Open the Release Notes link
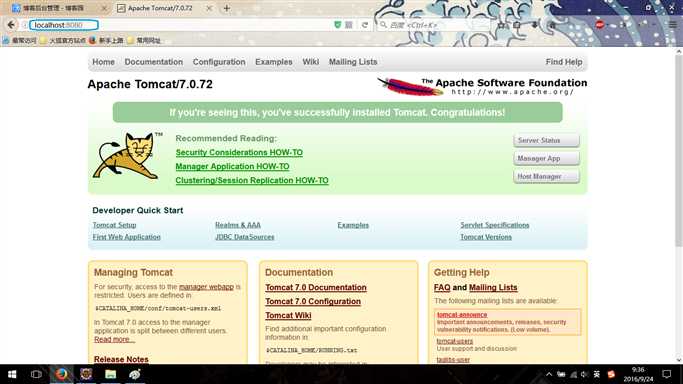Image resolution: width=683 pixels, height=384 pixels. [121, 359]
